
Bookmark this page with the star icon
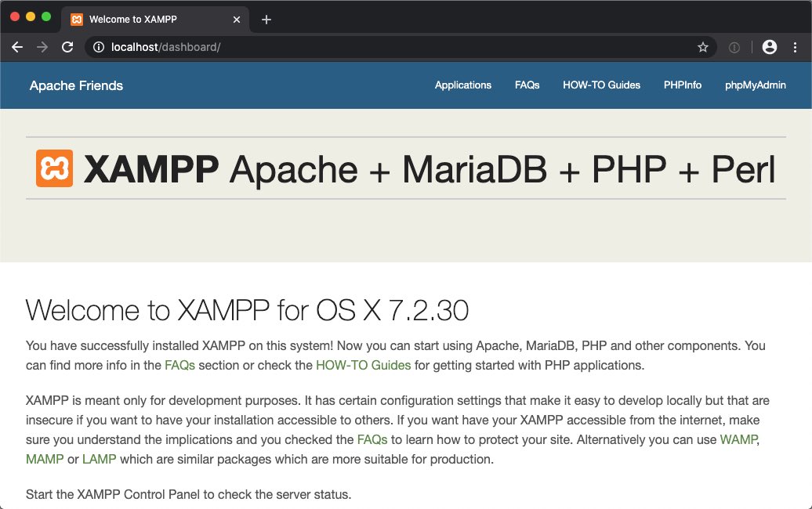tap(703, 47)
